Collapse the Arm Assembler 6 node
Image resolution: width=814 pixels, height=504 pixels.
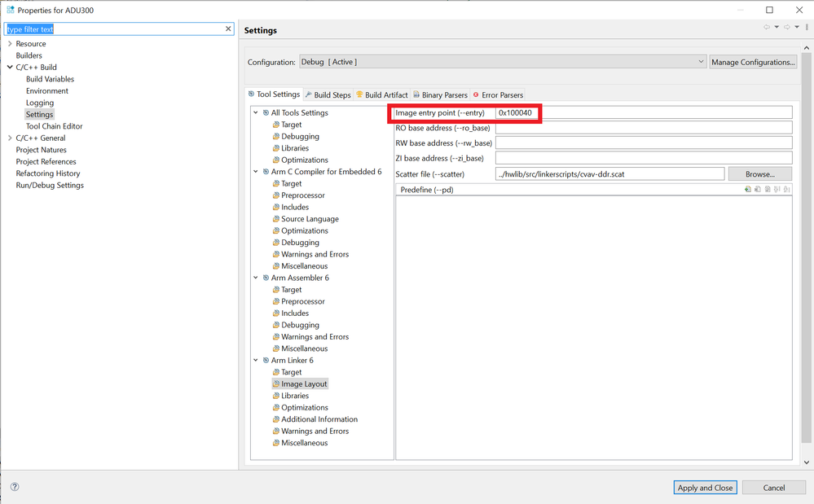pos(255,278)
